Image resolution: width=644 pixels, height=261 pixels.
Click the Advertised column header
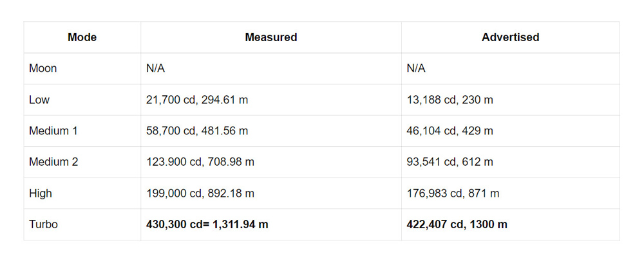510,37
